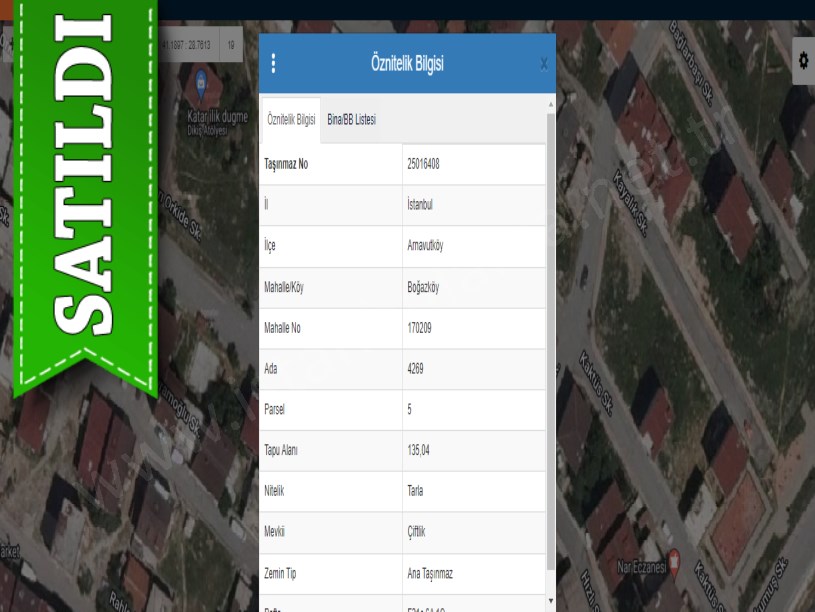Select the Öznitelik Bilgisi tab
The image size is (815, 612).
[x=291, y=120]
